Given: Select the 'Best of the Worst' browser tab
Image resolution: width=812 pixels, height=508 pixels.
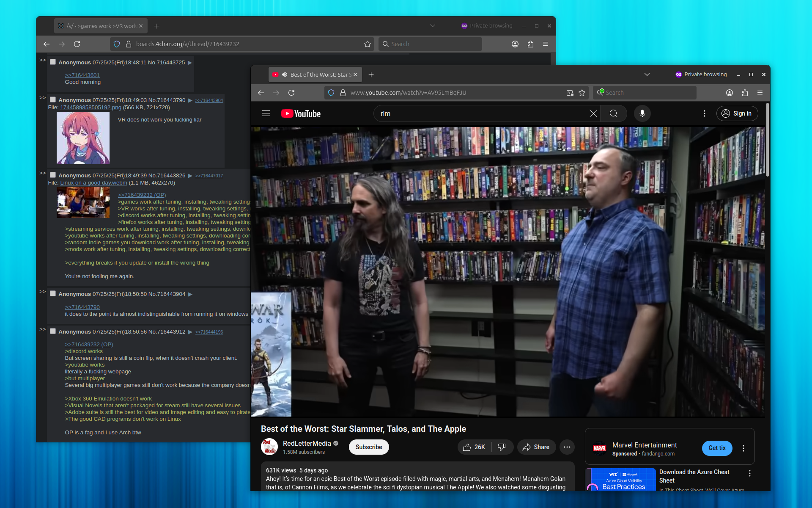Looking at the screenshot, I should tap(315, 75).
